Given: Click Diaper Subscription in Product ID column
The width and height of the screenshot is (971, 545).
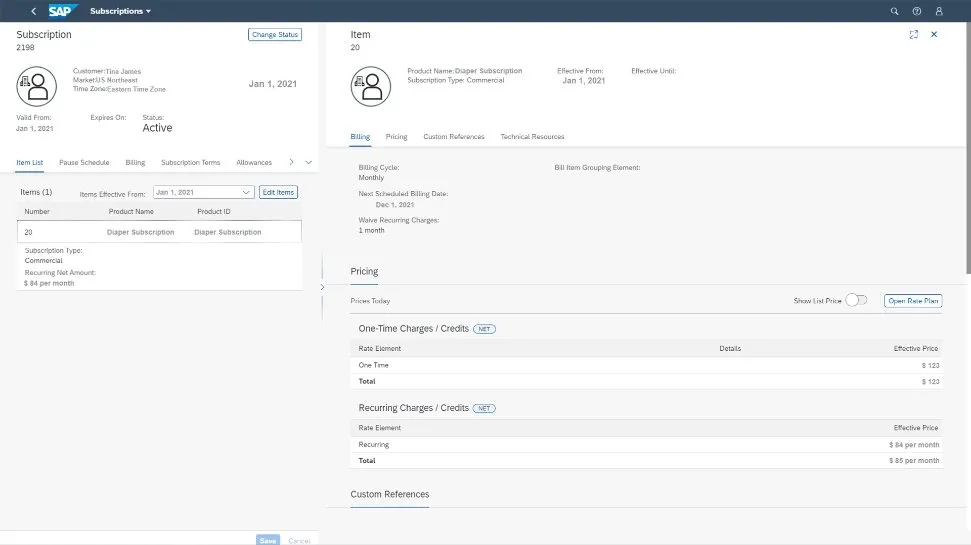Looking at the screenshot, I should (228, 232).
